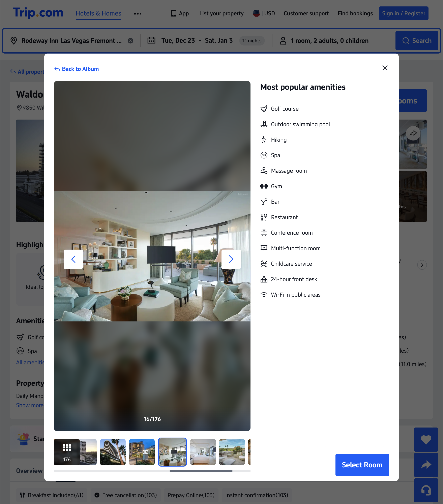
Task: Advance to the next photo
Action: pyautogui.click(x=231, y=259)
